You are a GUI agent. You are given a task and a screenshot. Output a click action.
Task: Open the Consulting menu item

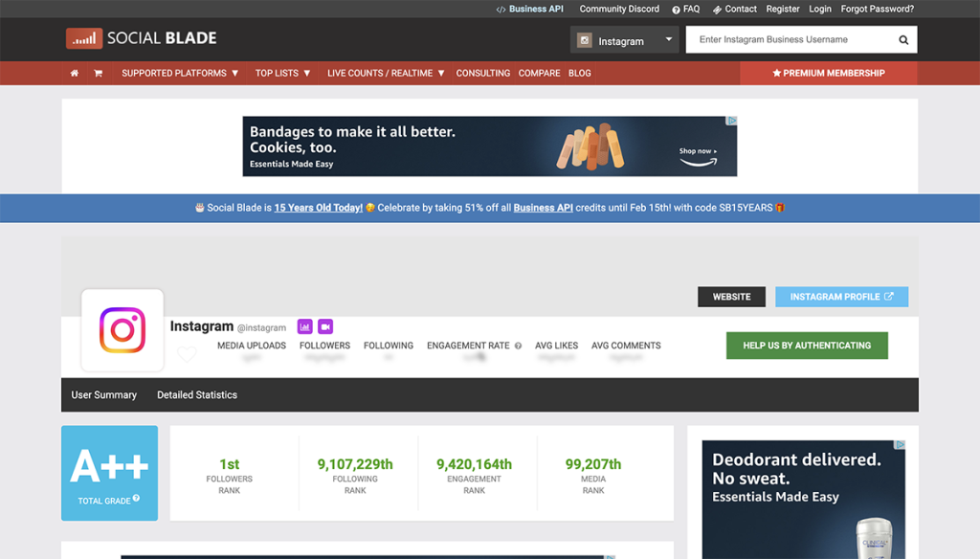[483, 73]
